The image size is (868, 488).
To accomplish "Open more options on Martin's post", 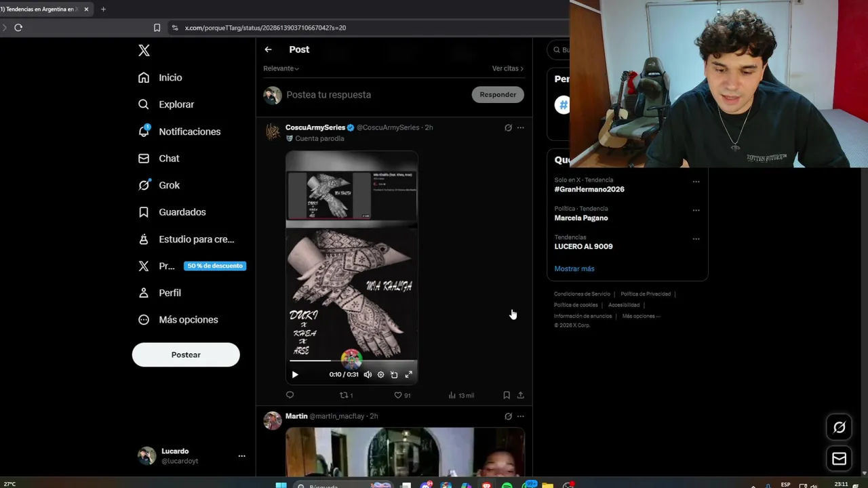I will tap(520, 416).
